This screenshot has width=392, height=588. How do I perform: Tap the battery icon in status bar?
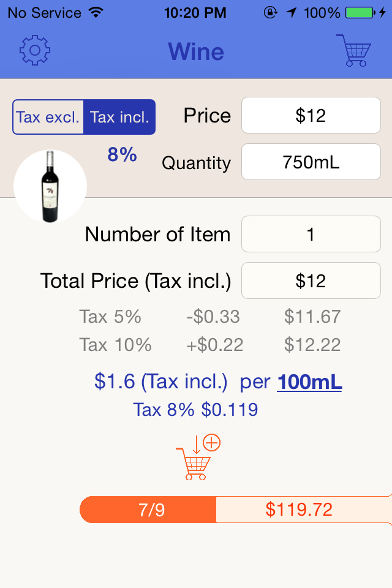(x=360, y=13)
